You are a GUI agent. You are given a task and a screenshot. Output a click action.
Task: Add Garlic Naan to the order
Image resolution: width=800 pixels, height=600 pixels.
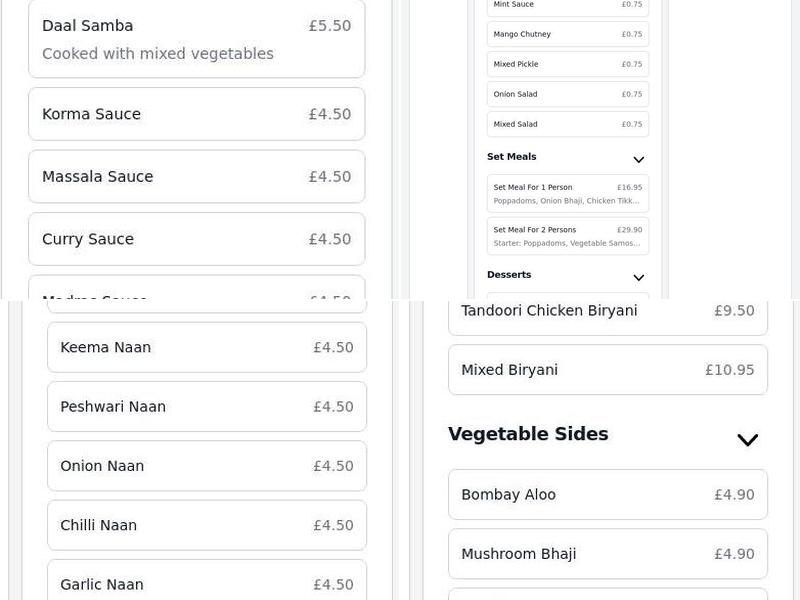point(206,584)
